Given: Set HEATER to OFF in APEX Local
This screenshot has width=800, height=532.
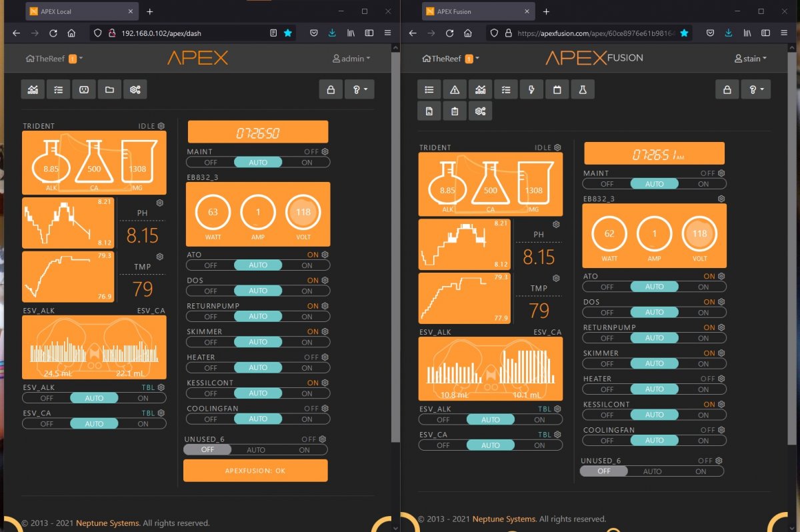Looking at the screenshot, I should tap(211, 367).
